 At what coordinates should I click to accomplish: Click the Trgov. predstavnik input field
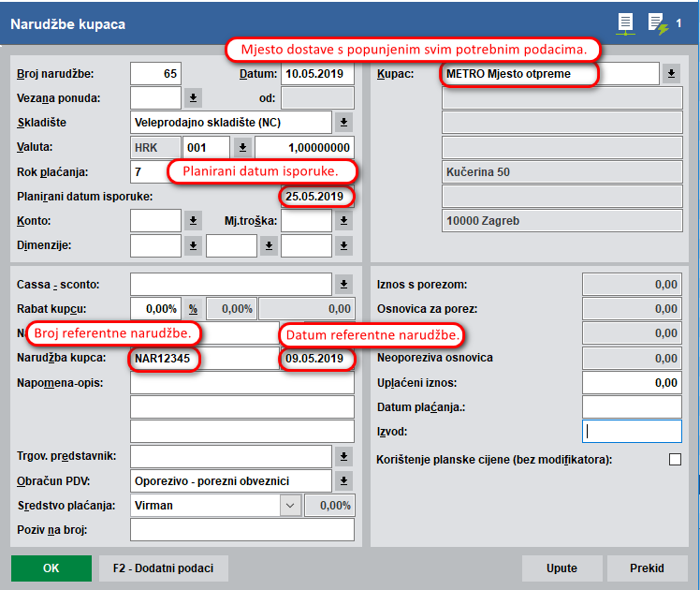[x=231, y=456]
